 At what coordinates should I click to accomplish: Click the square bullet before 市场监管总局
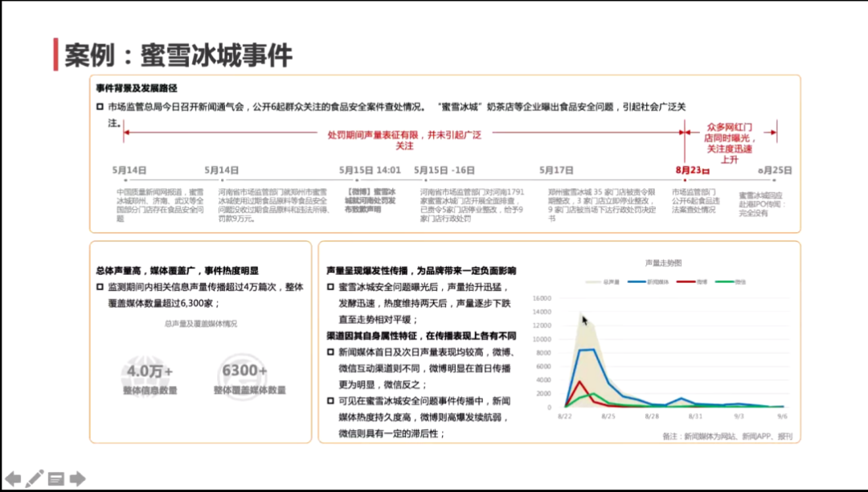100,107
